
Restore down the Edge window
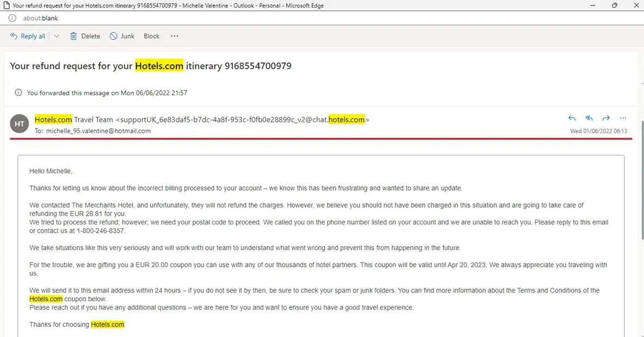pos(615,5)
